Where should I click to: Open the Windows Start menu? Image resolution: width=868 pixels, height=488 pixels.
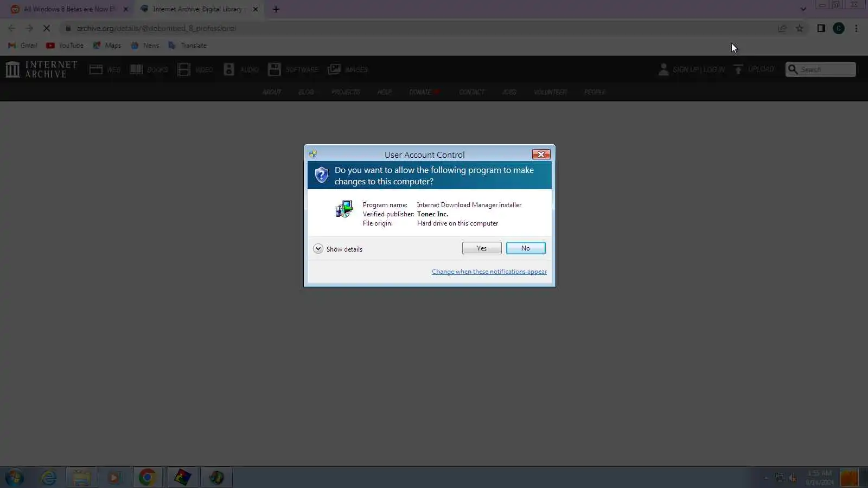15,478
